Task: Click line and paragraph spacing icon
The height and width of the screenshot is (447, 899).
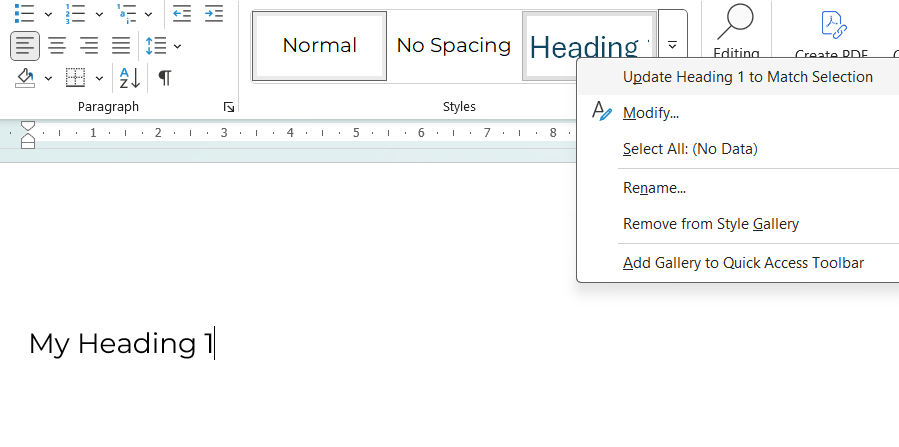Action: click(156, 45)
